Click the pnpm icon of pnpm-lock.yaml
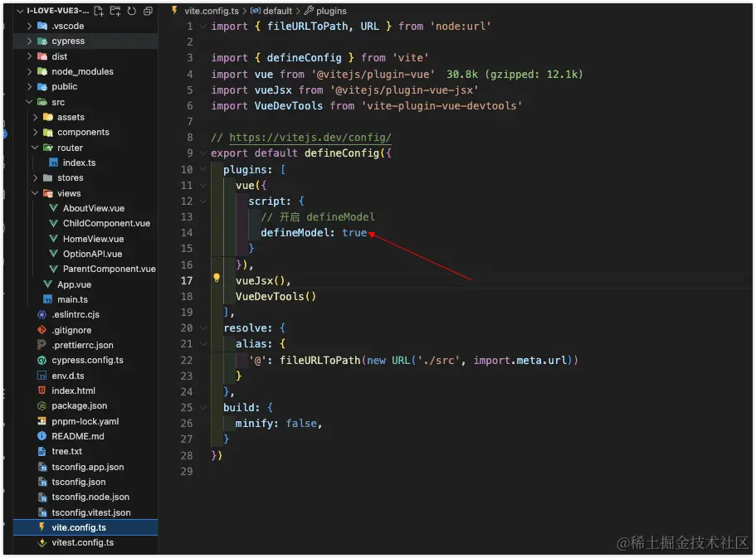Screen dimensions: 756x558 point(42,421)
